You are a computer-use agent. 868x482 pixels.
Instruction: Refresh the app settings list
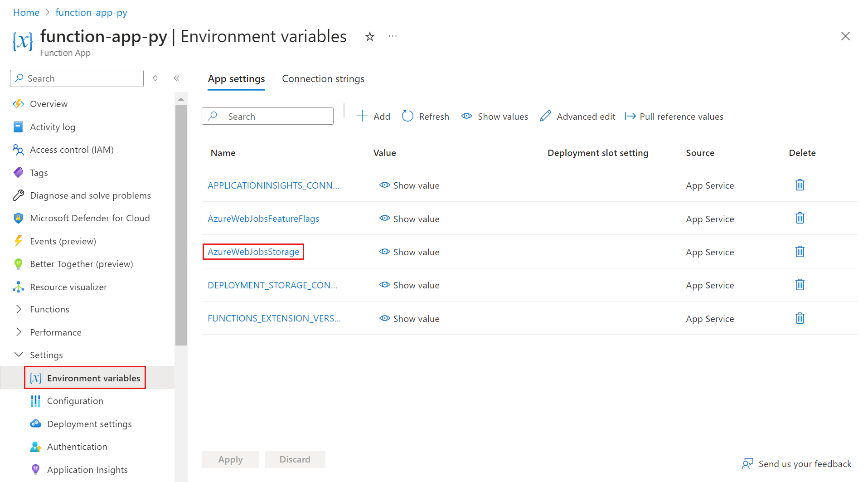pos(425,116)
